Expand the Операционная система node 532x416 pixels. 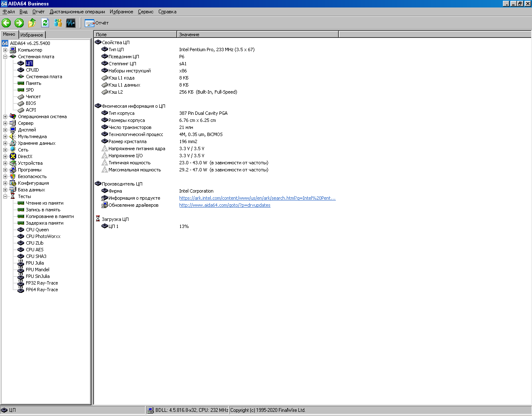[5, 116]
